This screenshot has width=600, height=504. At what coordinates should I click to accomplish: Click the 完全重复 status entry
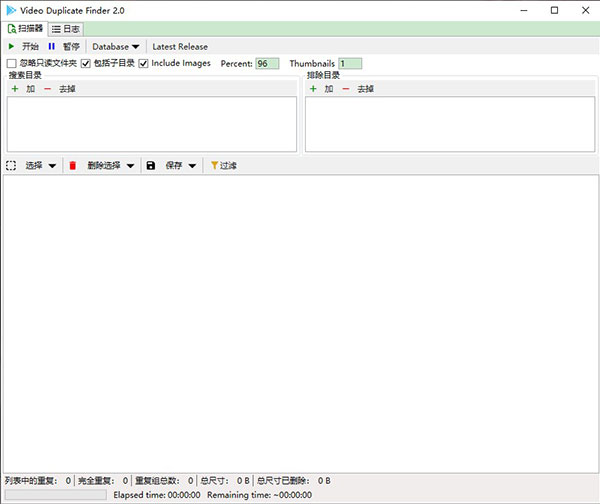103,481
